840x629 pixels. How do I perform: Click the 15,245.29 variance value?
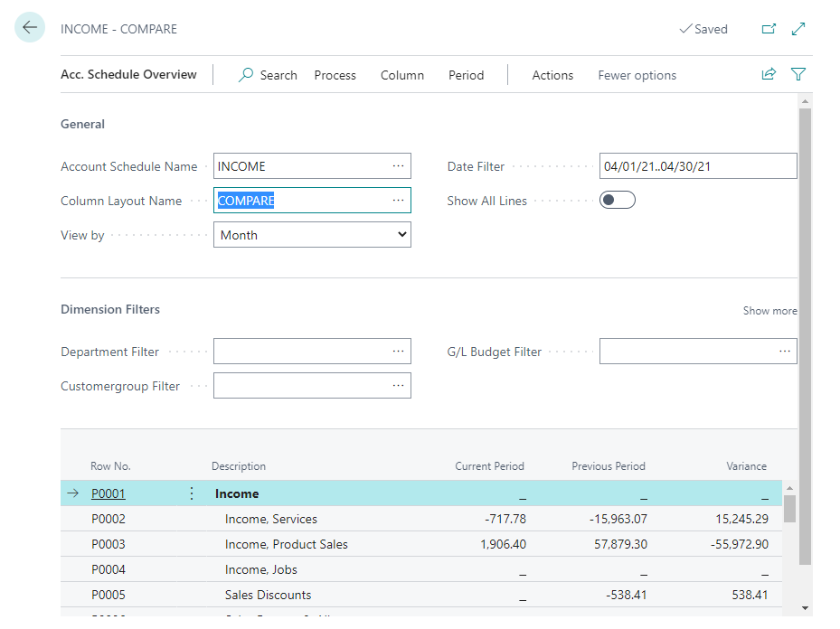point(742,519)
